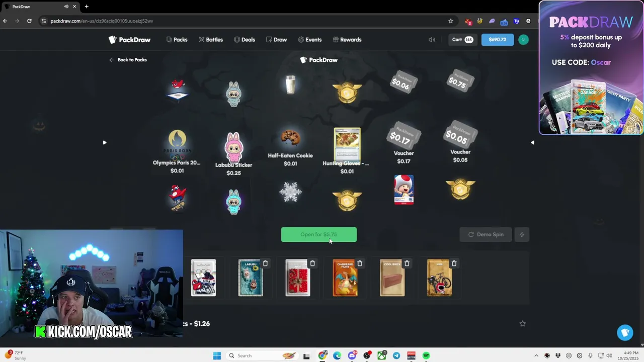644x362 pixels.
Task: Select the Cool Brick pack thumbnail
Action: [x=392, y=278]
